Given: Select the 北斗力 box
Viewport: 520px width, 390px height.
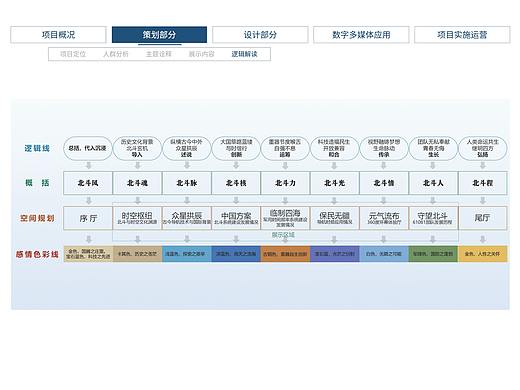Looking at the screenshot, I should 285,183.
